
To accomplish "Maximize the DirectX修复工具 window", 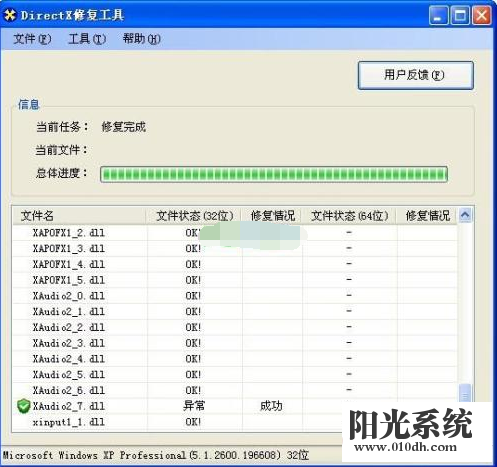I will (460, 15).
